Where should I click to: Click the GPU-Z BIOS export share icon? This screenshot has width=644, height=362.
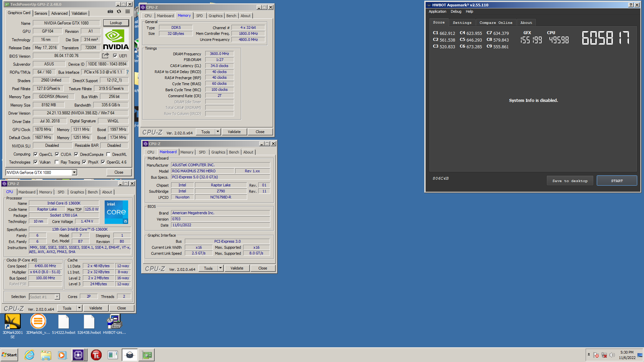(106, 56)
